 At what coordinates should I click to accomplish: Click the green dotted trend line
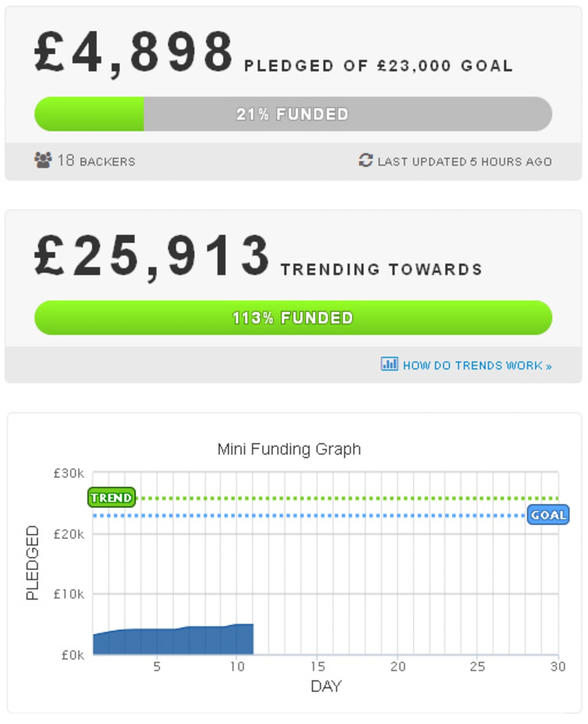click(347, 498)
